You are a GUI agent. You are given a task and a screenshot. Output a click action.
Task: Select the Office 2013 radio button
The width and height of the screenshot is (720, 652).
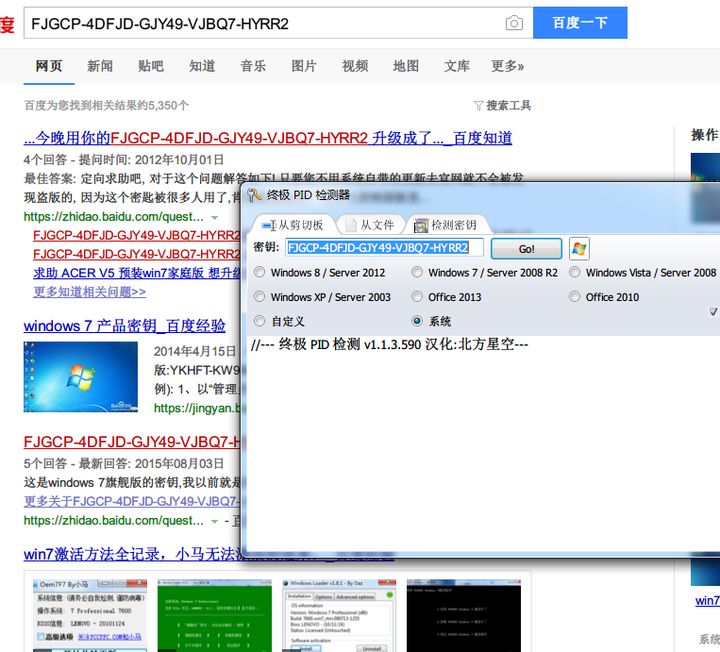coord(417,297)
